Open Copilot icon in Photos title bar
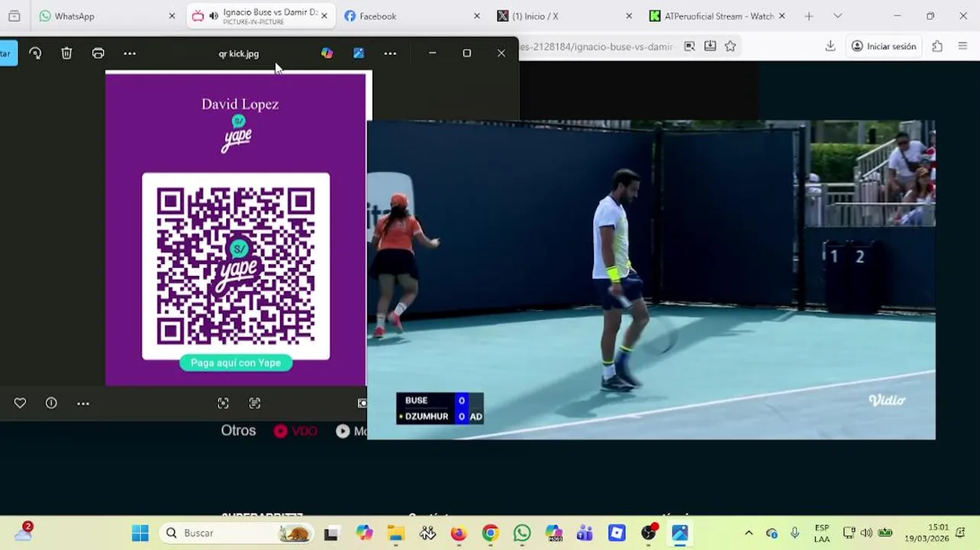The image size is (980, 550). [x=327, y=53]
